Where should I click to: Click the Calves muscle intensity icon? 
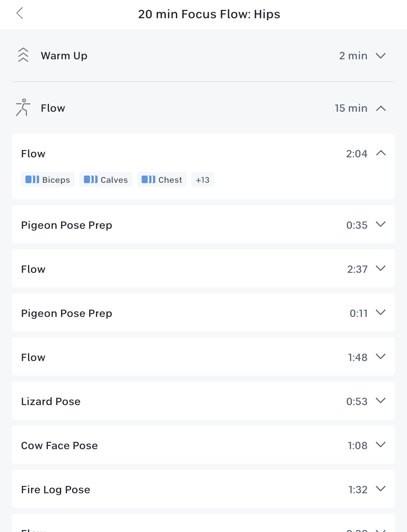click(x=91, y=179)
